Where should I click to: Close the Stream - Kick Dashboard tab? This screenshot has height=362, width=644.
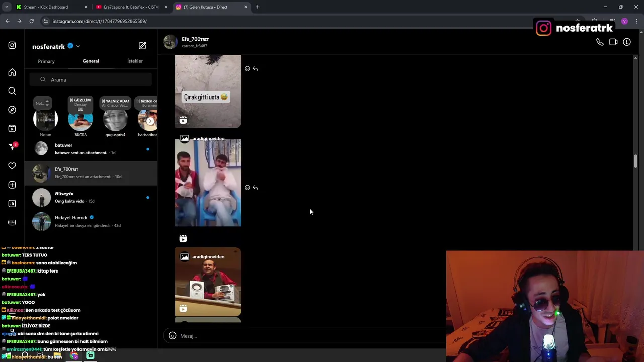point(86,7)
